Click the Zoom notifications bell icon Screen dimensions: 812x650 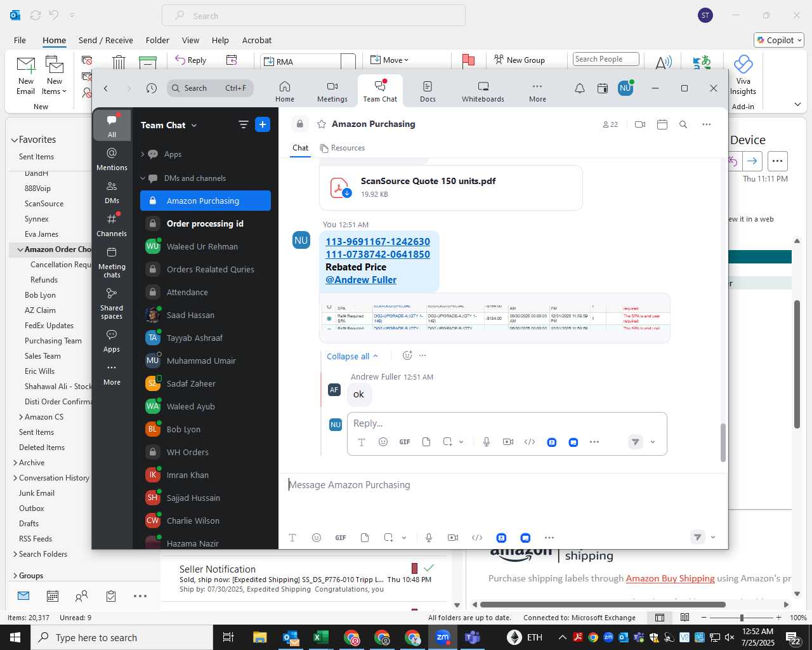[x=580, y=88]
